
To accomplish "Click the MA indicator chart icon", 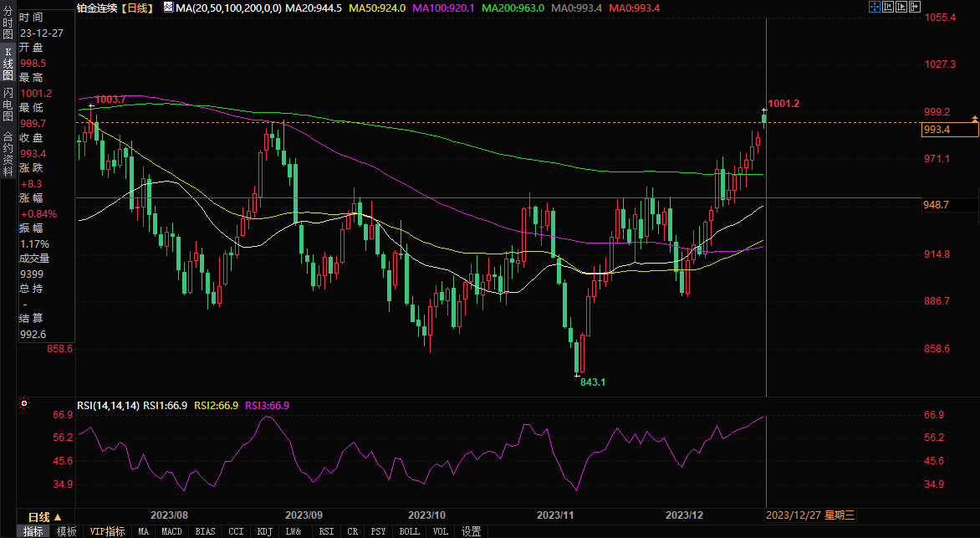I will [168, 8].
